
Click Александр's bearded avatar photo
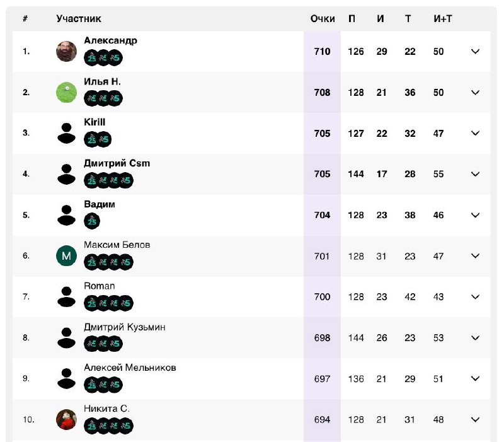click(x=66, y=51)
